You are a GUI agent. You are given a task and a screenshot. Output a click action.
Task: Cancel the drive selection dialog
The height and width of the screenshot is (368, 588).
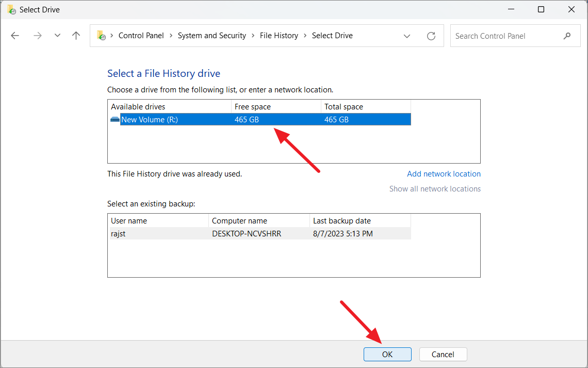pos(443,354)
